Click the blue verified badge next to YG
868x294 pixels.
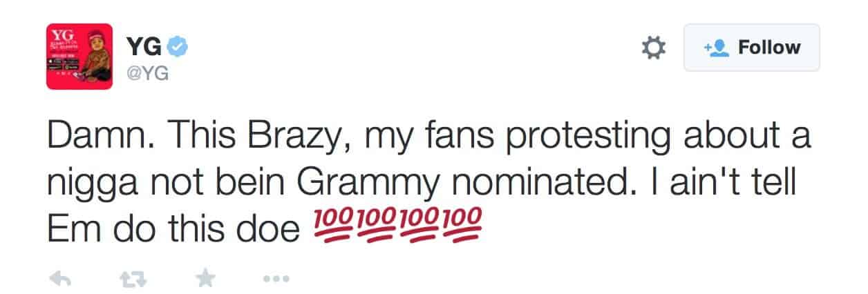tap(181, 47)
